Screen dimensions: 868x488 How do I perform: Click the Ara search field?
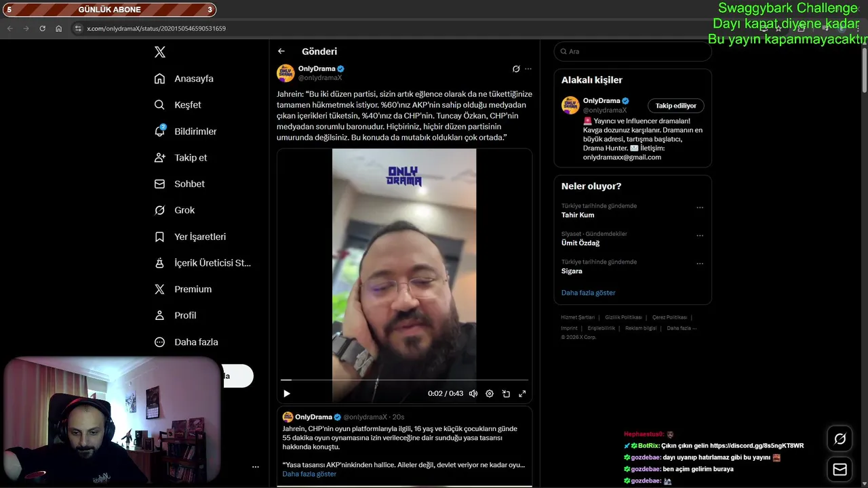[x=633, y=52]
